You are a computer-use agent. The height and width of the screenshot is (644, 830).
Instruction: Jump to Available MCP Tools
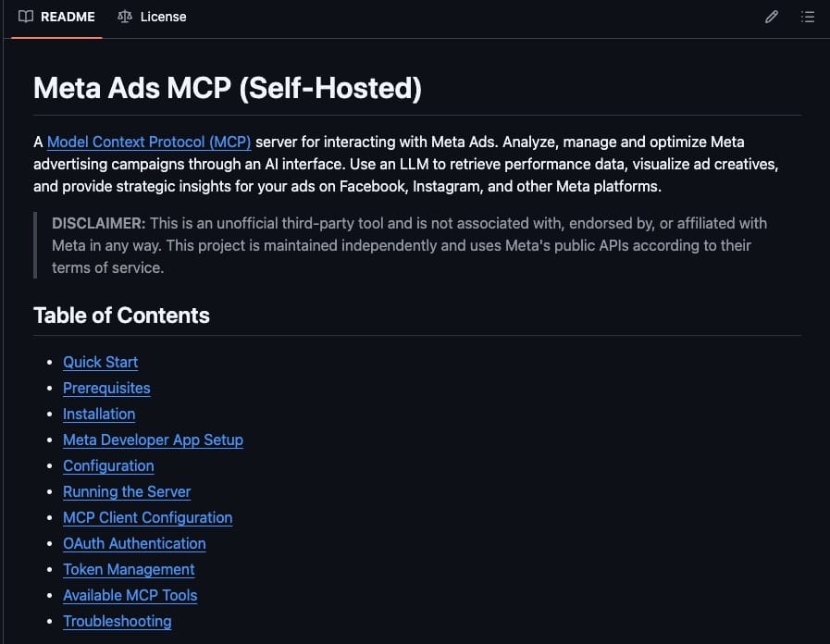click(x=130, y=595)
